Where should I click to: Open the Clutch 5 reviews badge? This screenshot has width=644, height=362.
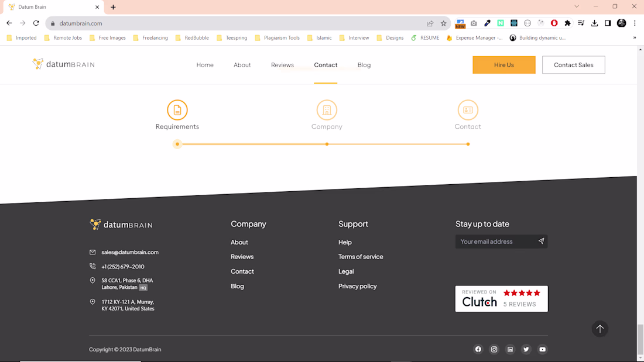pyautogui.click(x=502, y=299)
